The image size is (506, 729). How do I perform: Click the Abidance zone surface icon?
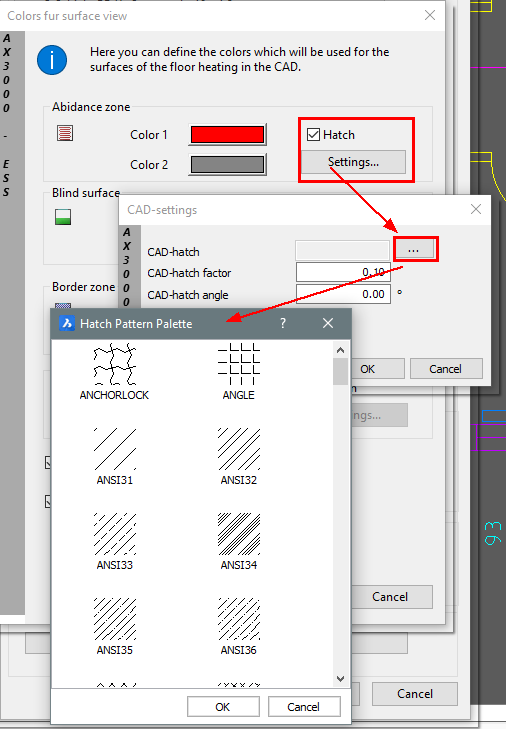[65, 133]
